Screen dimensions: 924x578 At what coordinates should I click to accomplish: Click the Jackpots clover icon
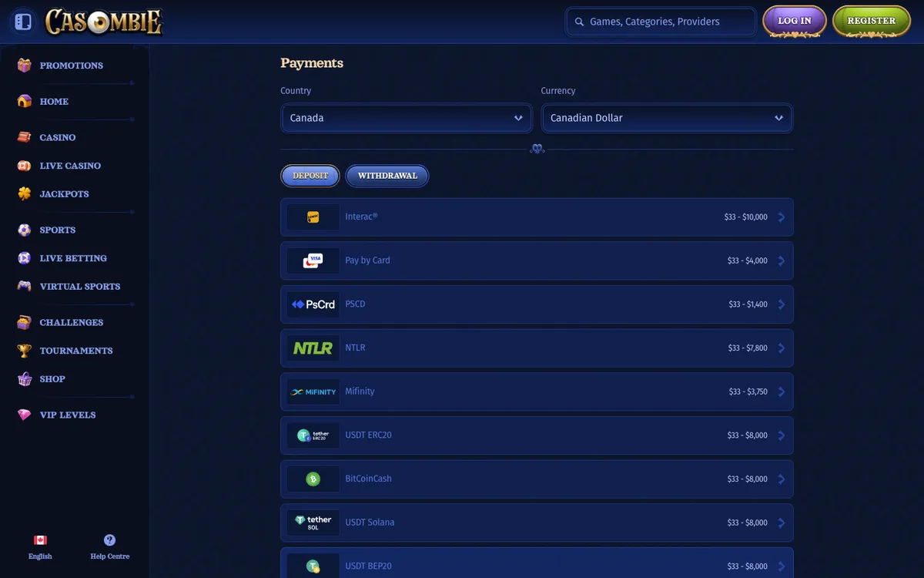pyautogui.click(x=25, y=193)
